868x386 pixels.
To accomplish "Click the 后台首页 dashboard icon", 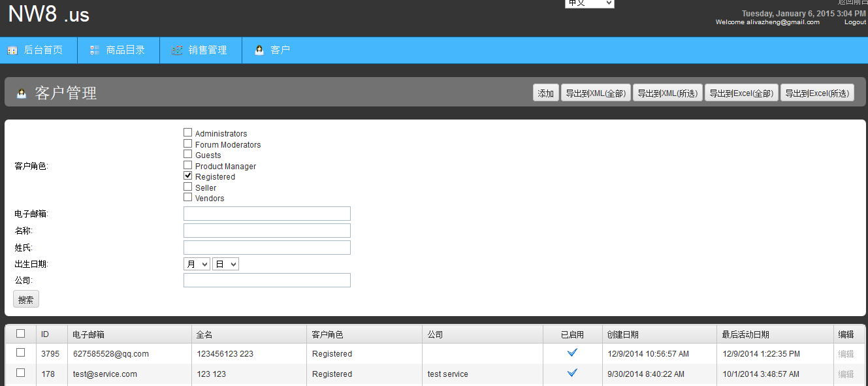I will (12, 50).
